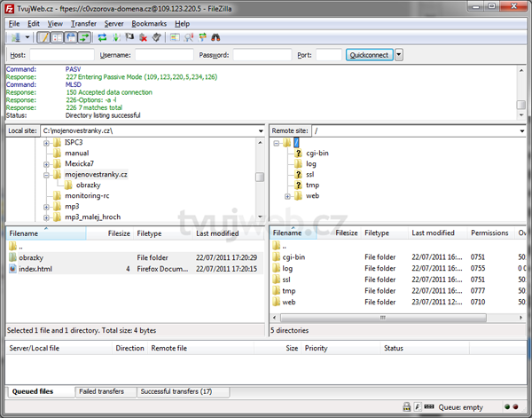Click the lock encryption icon in status bar
This screenshot has height=418, width=532.
coord(406,406)
